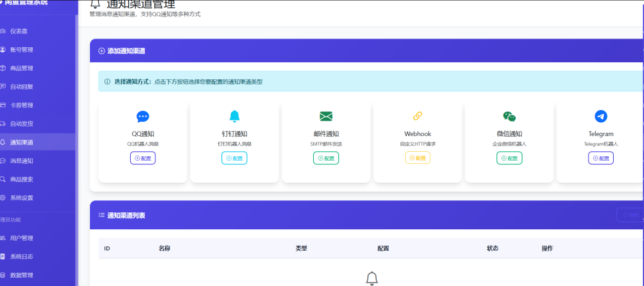Configure the 微信通知 channel
Viewport: 644px width, 286px height.
point(509,158)
